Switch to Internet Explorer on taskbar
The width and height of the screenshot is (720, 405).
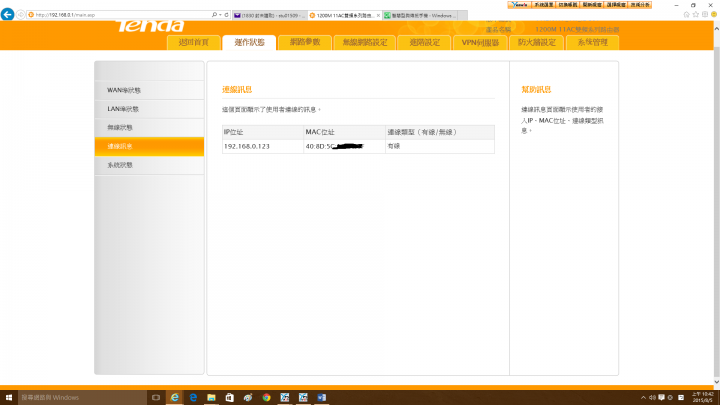pyautogui.click(x=174, y=398)
